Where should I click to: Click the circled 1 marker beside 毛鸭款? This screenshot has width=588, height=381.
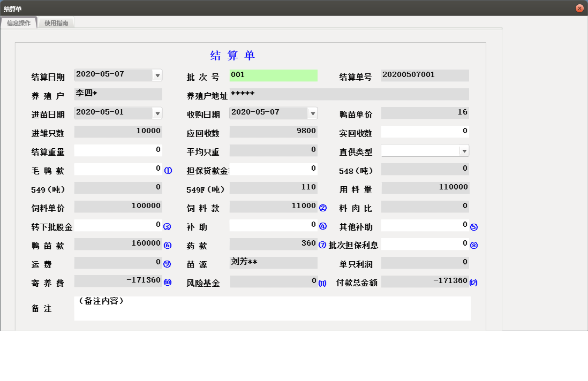[168, 171]
